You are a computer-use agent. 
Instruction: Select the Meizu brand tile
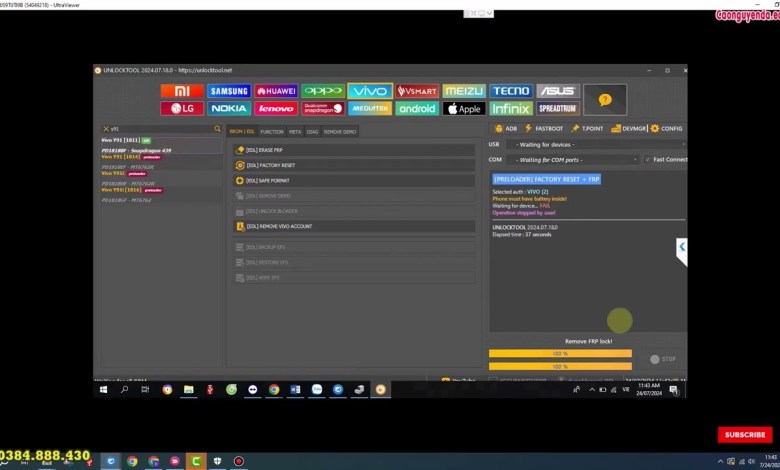[x=464, y=91]
